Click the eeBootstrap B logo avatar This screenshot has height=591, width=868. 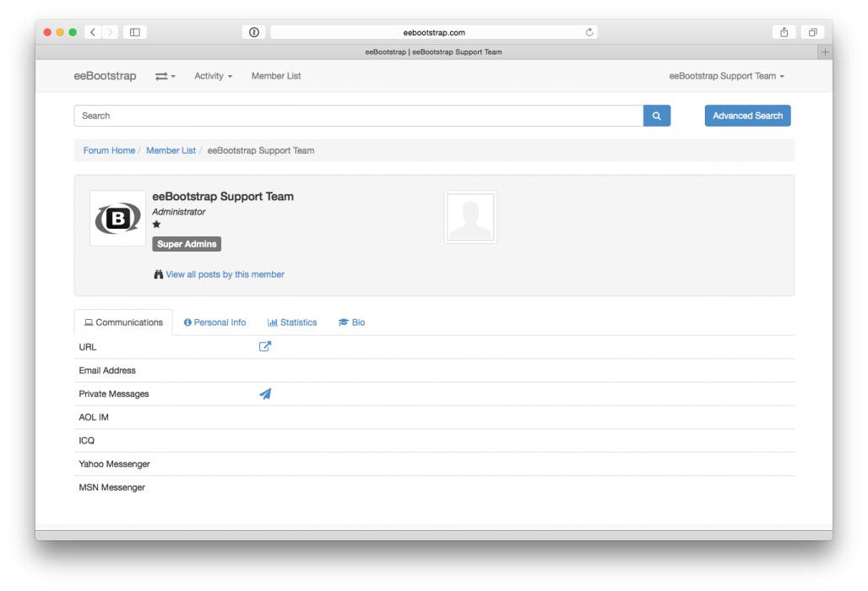pos(118,218)
